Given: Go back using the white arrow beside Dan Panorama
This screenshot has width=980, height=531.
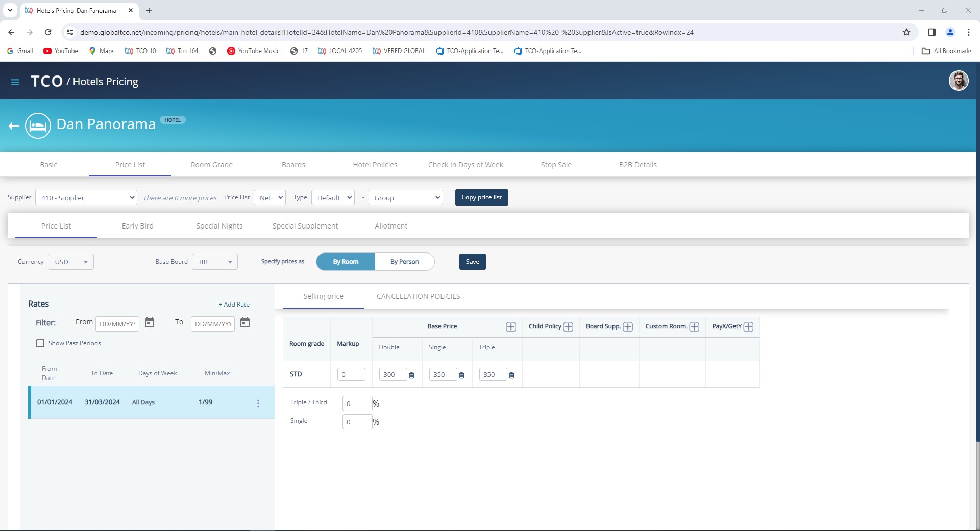Looking at the screenshot, I should tap(14, 125).
